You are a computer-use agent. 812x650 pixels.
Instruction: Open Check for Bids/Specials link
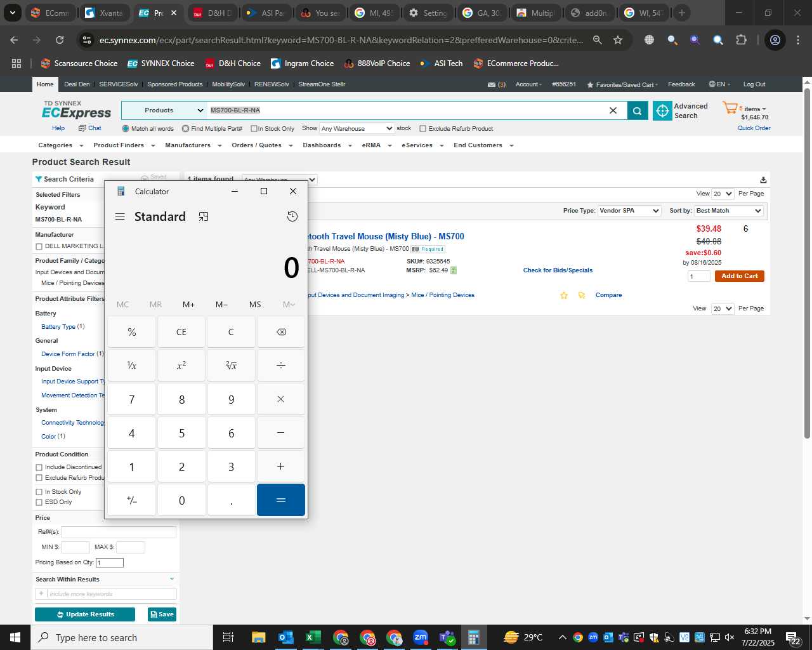(x=558, y=270)
